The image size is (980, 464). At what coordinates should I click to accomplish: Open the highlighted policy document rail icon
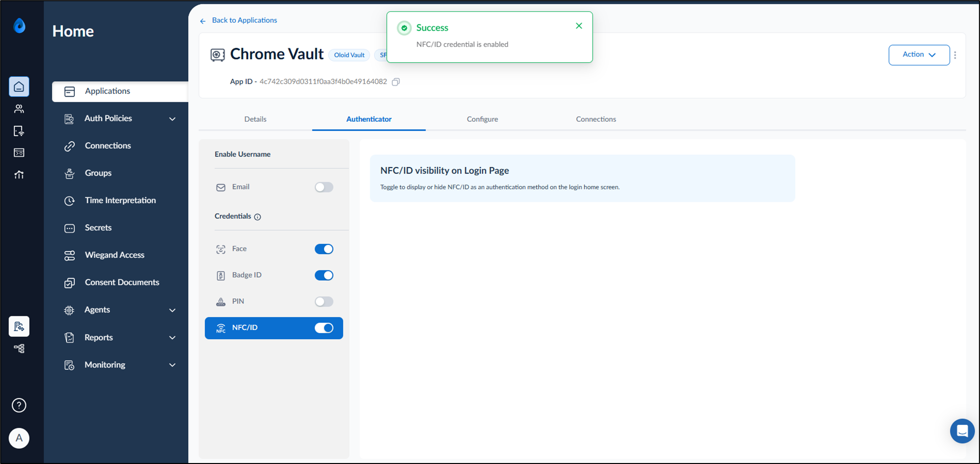pos(19,326)
